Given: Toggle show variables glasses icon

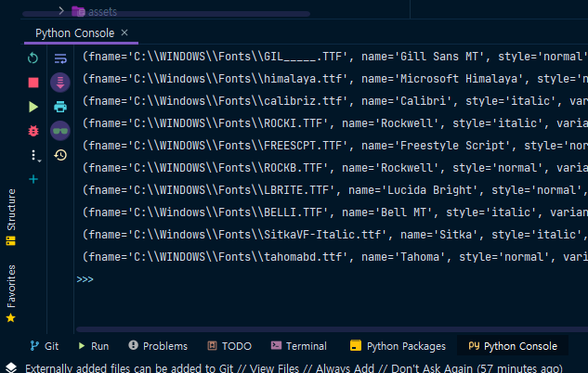Looking at the screenshot, I should coord(60,131).
